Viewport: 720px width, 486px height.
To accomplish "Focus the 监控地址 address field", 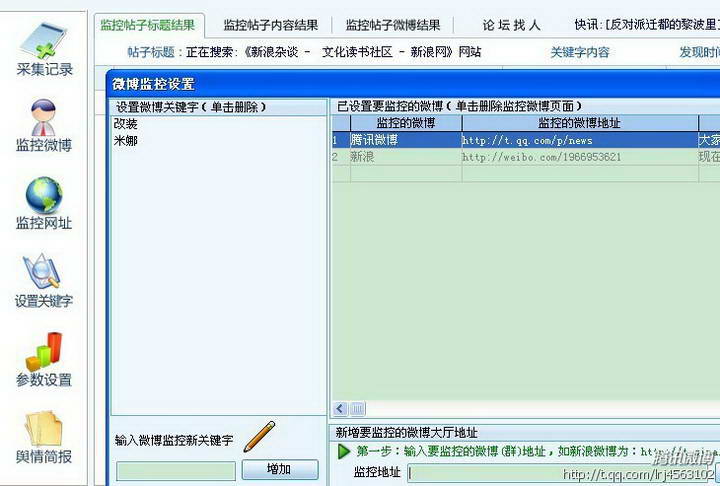I will (560, 473).
